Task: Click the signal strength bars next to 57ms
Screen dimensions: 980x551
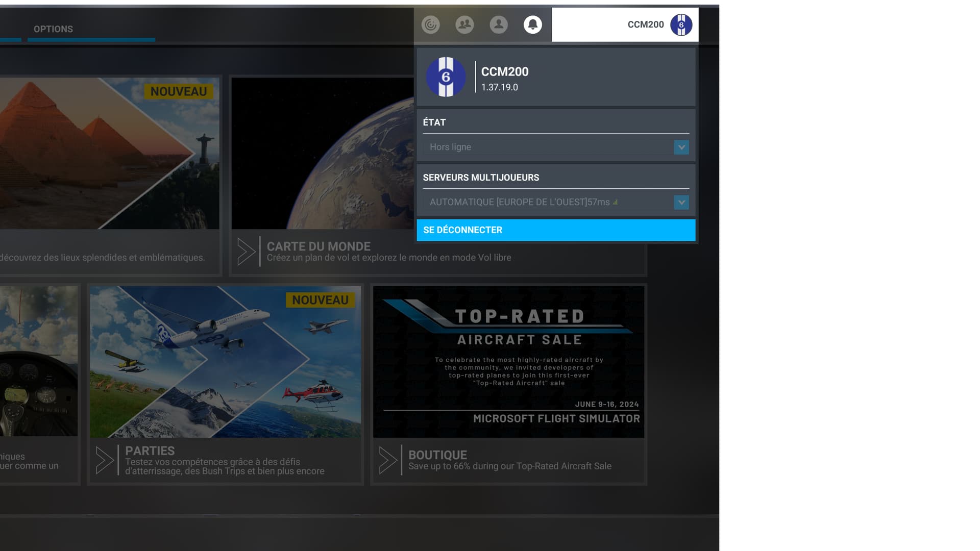Action: coord(615,202)
